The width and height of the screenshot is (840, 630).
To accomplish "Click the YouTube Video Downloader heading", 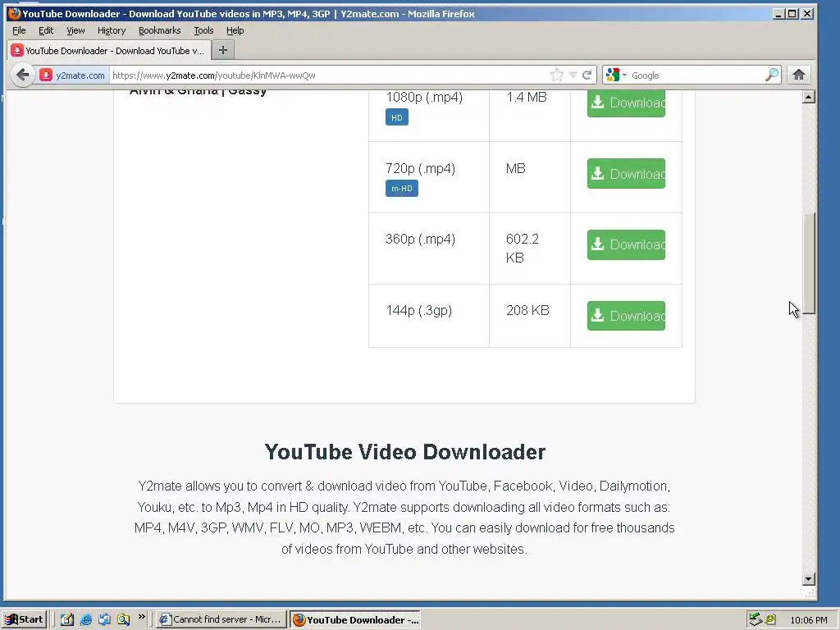I will [x=405, y=452].
